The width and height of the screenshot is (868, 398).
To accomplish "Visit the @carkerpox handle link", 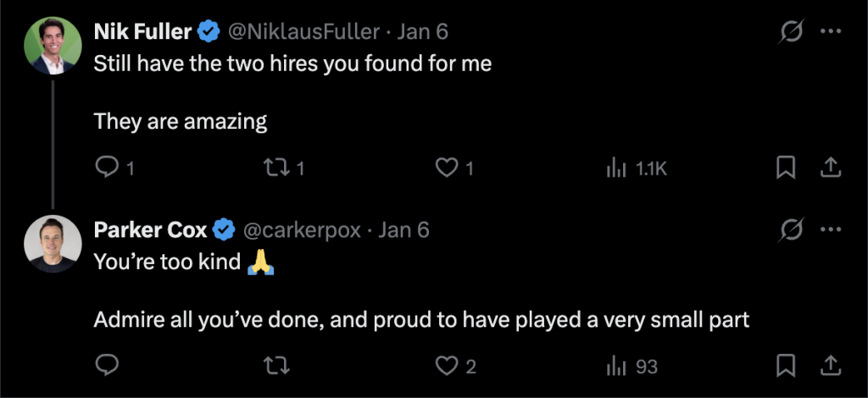I will 302,229.
